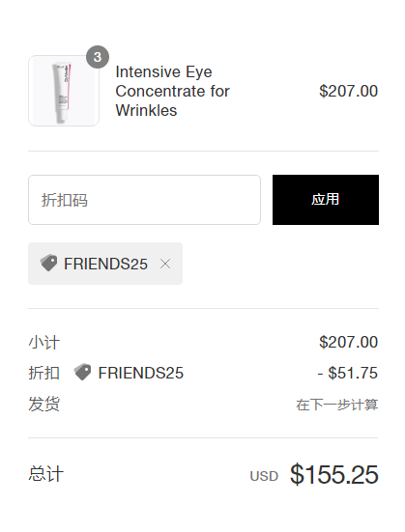Click the discount amount - $51.75
This screenshot has width=405, height=532.
click(348, 373)
